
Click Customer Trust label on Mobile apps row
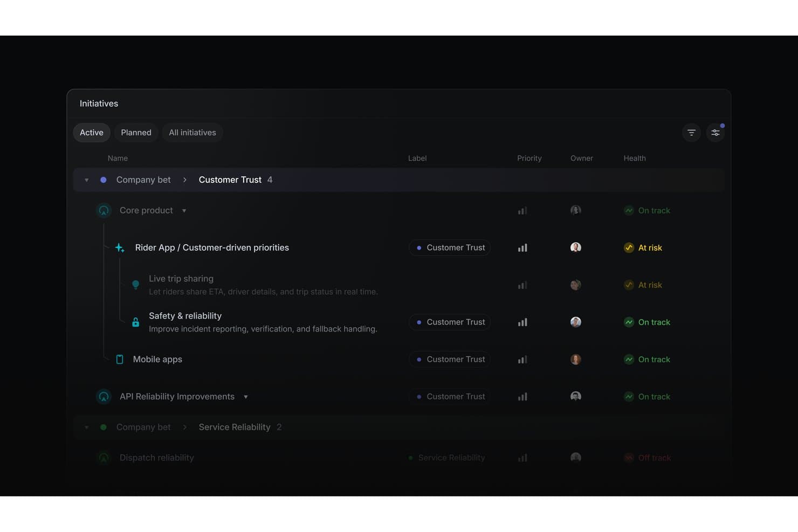[x=450, y=360]
